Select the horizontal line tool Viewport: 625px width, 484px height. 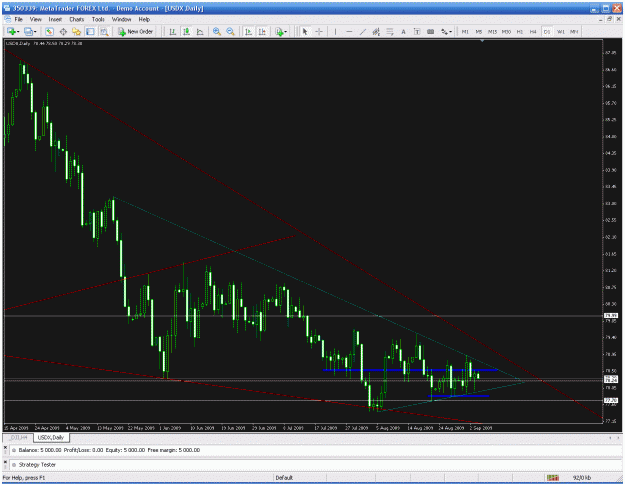[349, 31]
